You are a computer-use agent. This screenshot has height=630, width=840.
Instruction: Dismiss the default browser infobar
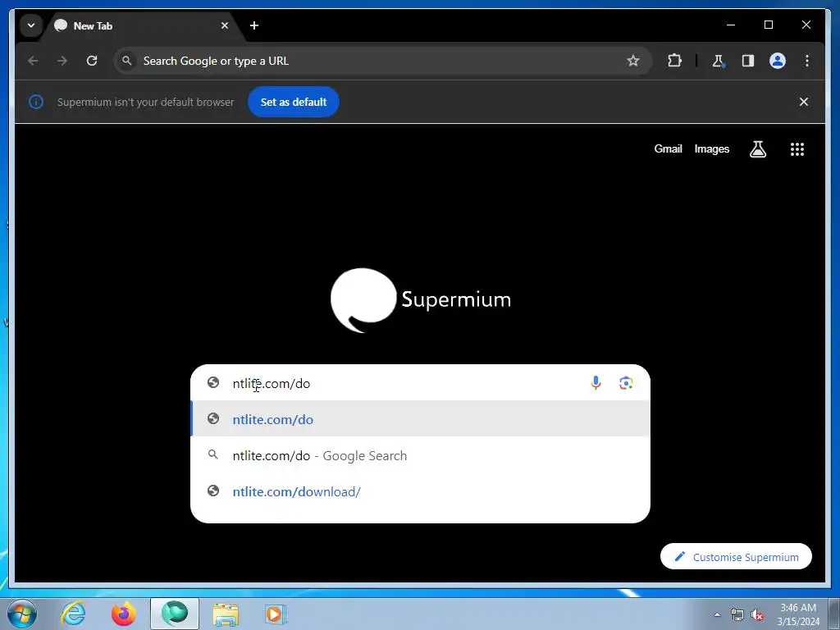[x=804, y=102]
